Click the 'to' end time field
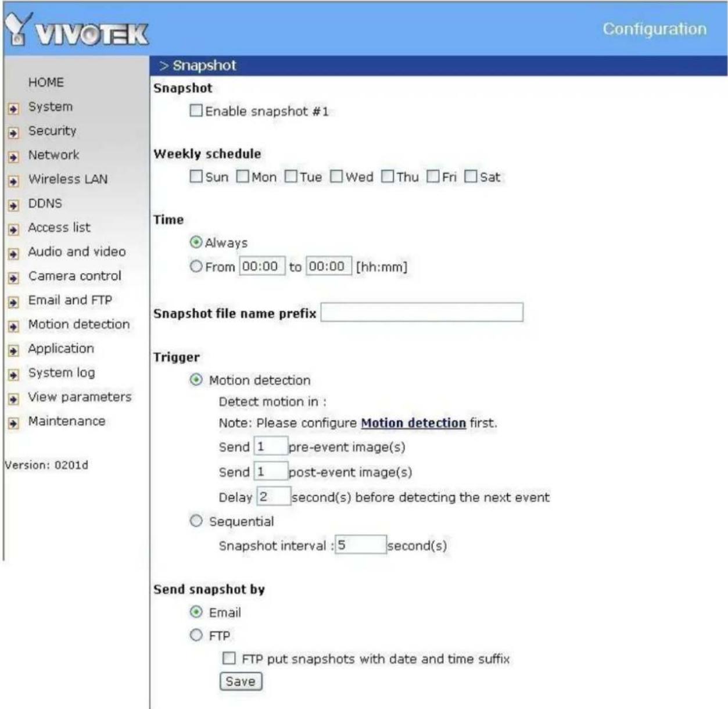Image resolution: width=728 pixels, height=709 pixels. point(329,266)
